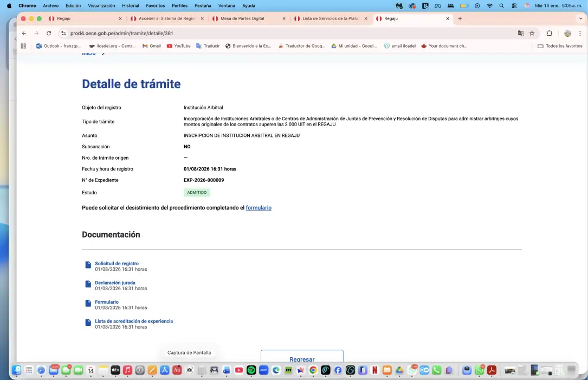The width and height of the screenshot is (588, 380).
Task: Click the Lista de acreditación file icon
Action: pos(88,323)
